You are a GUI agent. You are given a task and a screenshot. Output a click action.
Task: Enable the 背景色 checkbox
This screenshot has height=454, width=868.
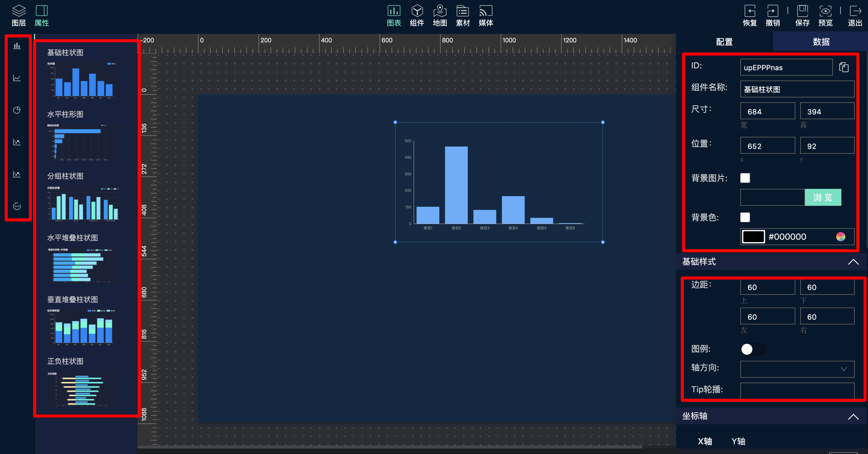745,217
